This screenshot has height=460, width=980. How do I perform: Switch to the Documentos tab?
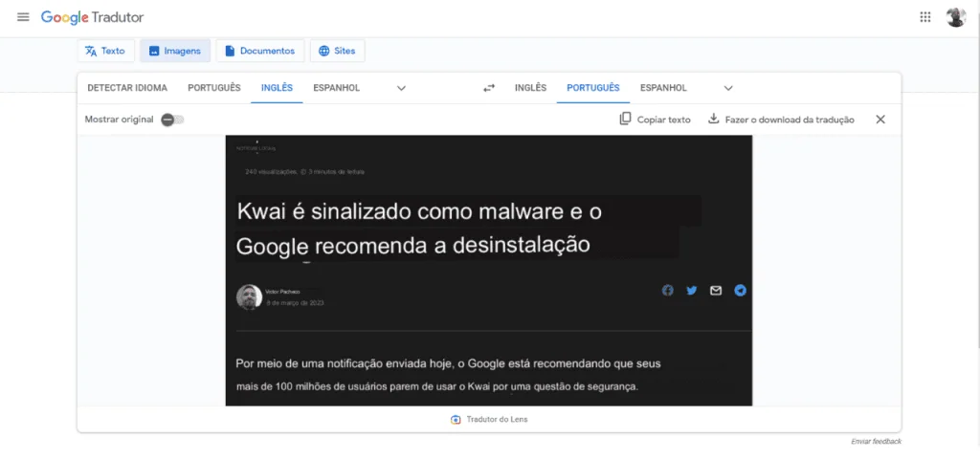click(260, 52)
